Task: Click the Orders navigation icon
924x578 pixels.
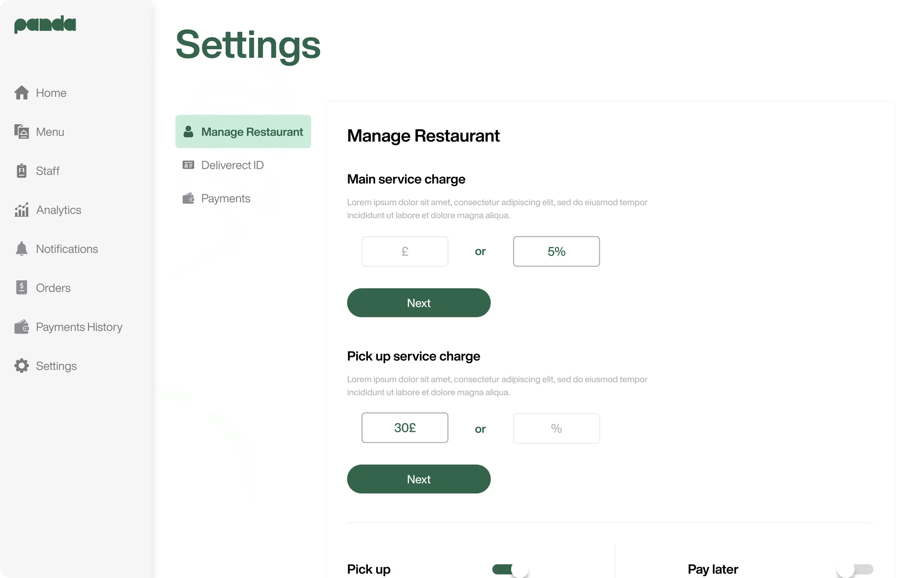Action: 21,288
